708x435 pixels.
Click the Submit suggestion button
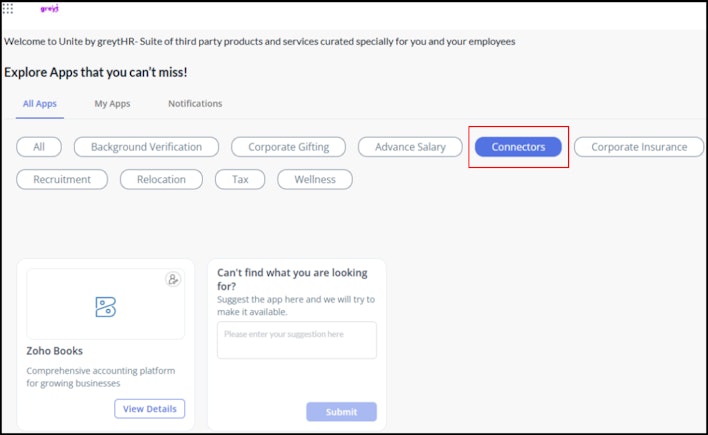tap(341, 412)
